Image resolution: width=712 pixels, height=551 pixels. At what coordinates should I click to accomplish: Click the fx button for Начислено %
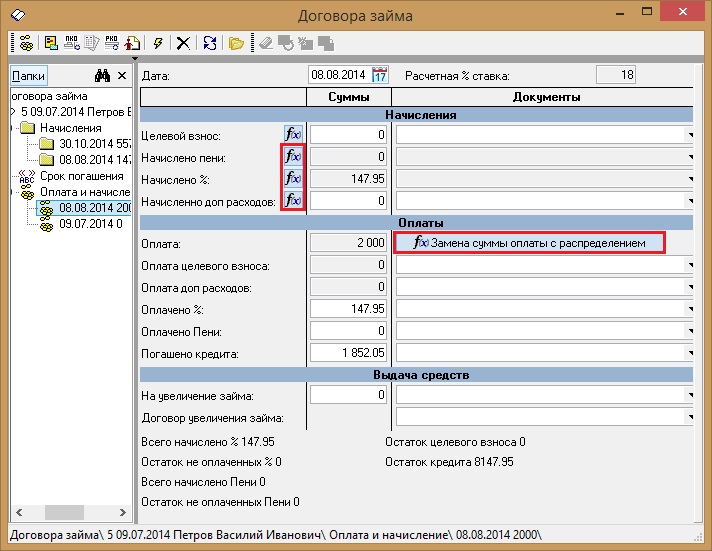tap(293, 179)
